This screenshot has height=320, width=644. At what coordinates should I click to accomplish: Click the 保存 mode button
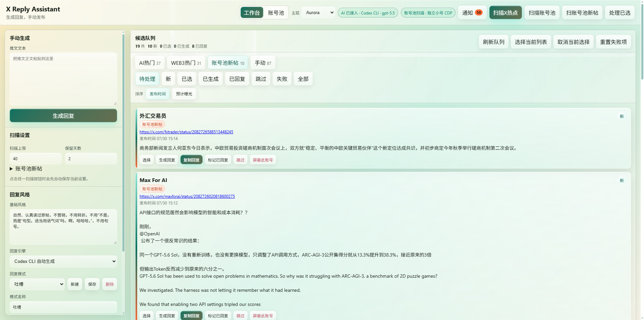point(92,284)
